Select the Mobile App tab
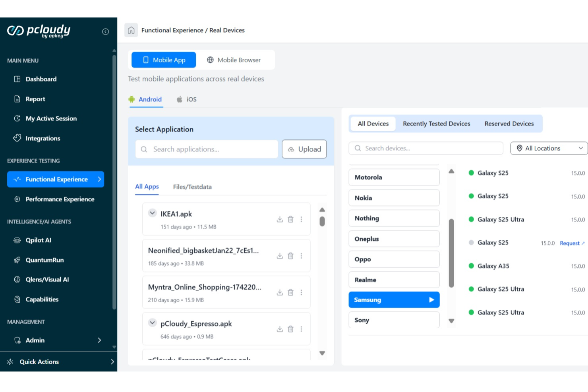This screenshot has width=588, height=392. tap(164, 60)
